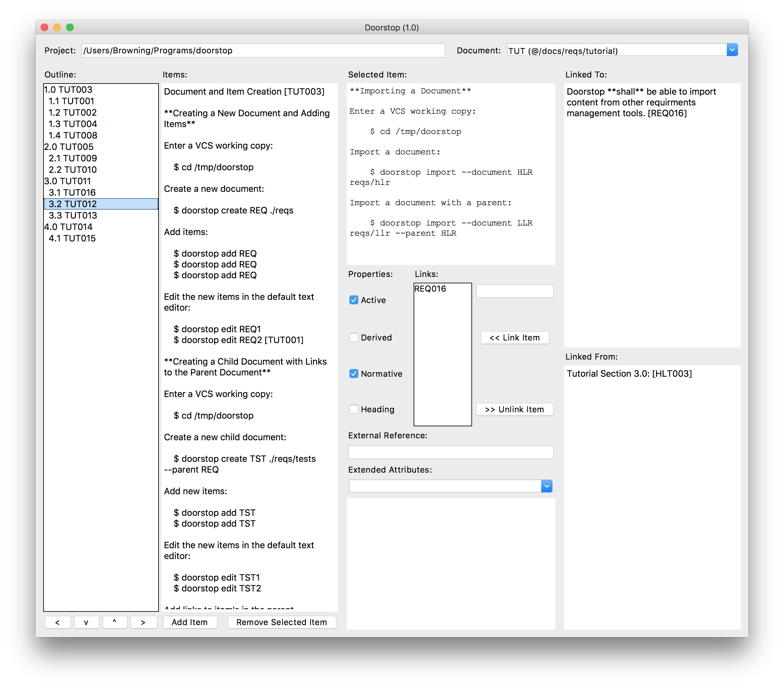This screenshot has height=688, width=784.
Task: Click the outline move-right '>' button
Action: pyautogui.click(x=144, y=622)
